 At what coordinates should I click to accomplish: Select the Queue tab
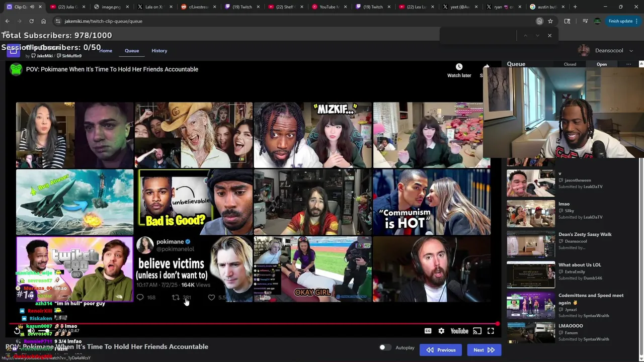132,51
